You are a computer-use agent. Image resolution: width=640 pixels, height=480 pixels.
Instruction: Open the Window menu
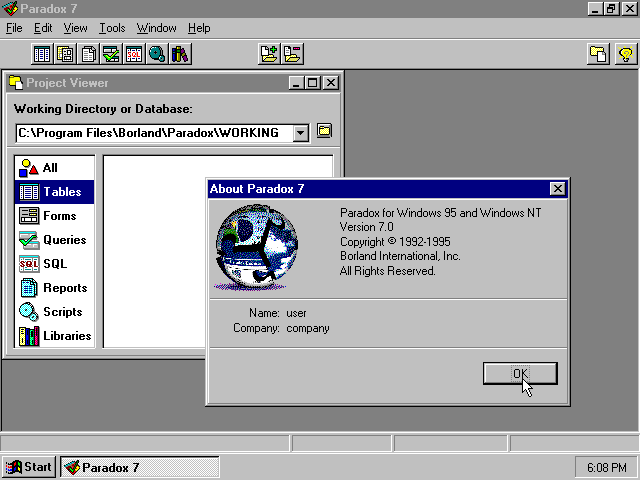156,28
